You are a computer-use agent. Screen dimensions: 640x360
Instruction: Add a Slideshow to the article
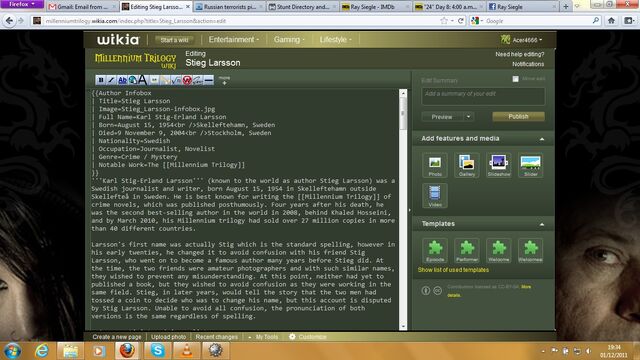[x=499, y=165]
